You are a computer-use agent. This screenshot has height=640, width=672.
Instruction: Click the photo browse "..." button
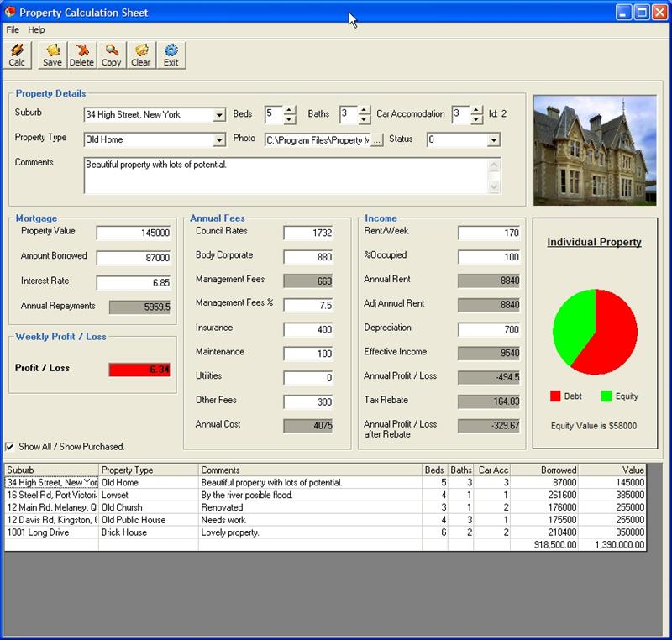click(x=376, y=140)
